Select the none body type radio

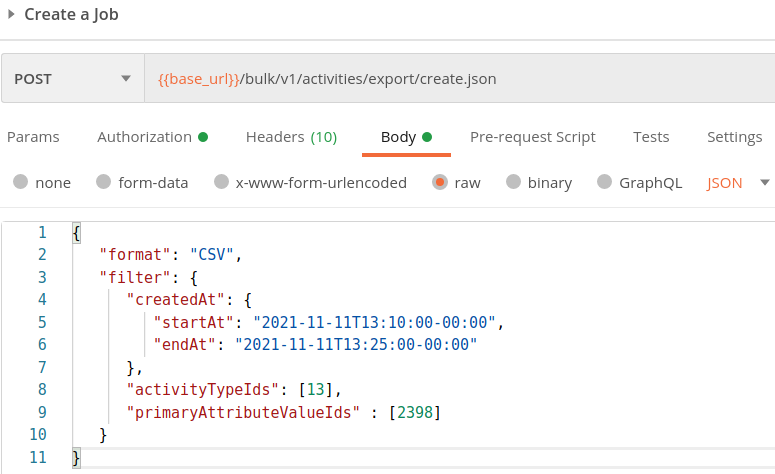pos(20,182)
